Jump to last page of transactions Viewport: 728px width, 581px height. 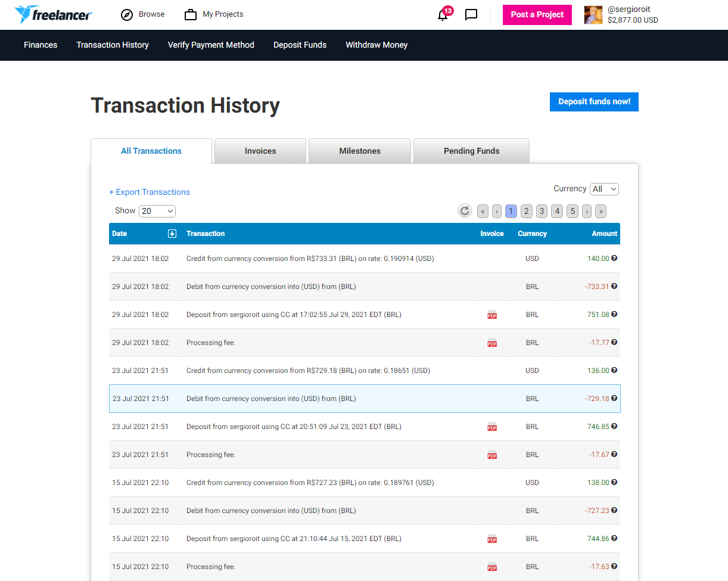601,211
